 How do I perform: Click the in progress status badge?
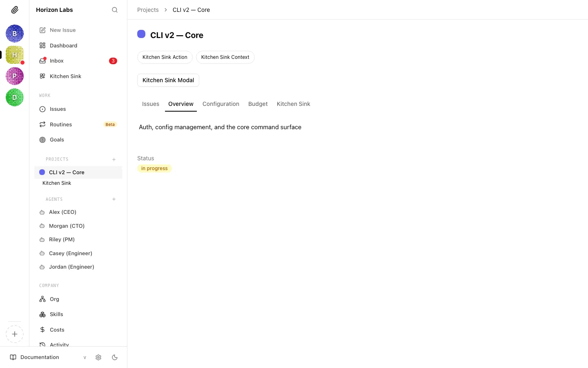(x=154, y=168)
